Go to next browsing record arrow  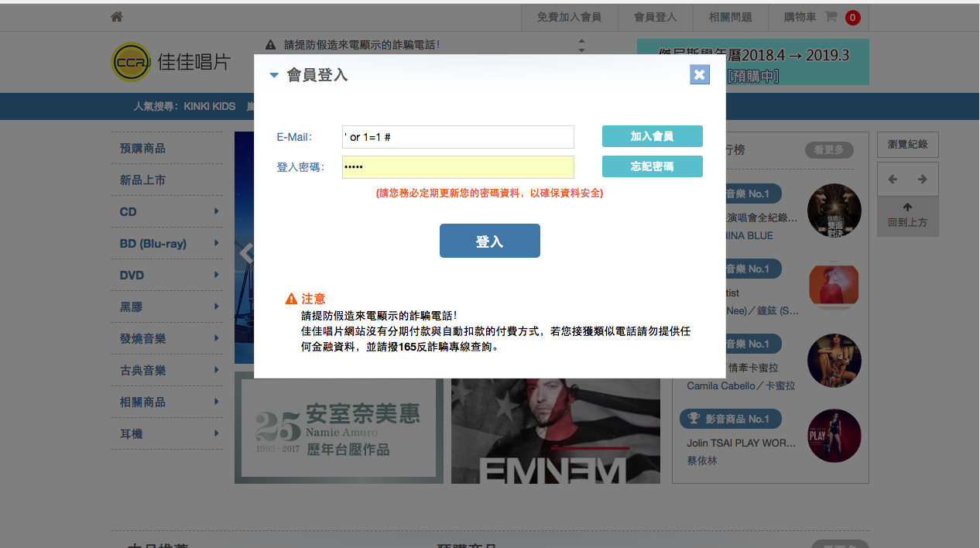[922, 179]
